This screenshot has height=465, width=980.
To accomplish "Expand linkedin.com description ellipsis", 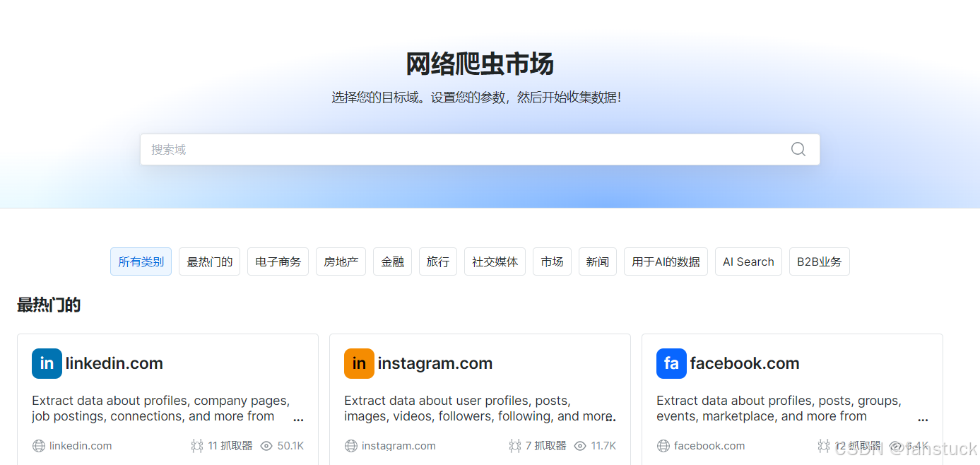I will coord(298,418).
